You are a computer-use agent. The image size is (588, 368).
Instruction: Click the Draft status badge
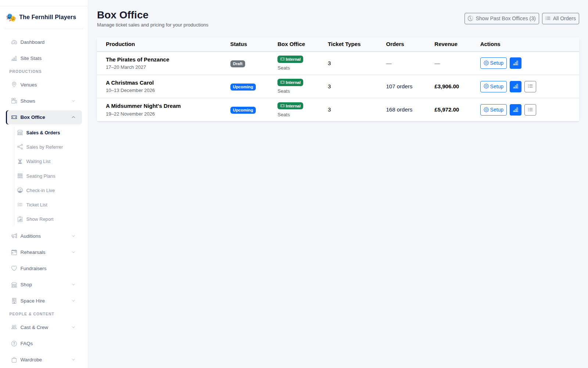click(238, 64)
